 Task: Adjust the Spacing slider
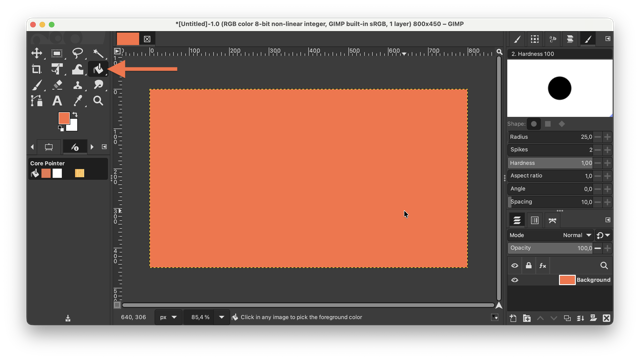550,202
